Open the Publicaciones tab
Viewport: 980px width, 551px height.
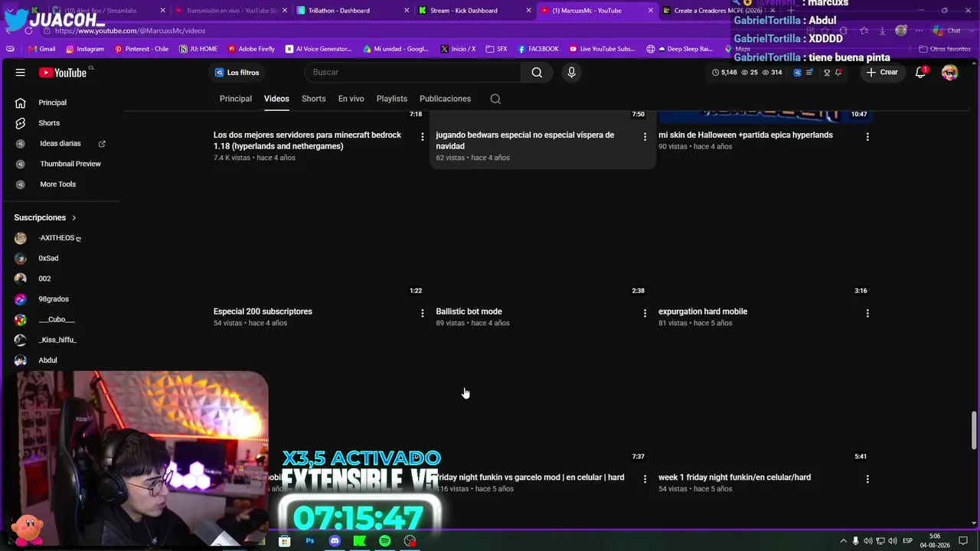coord(445,99)
